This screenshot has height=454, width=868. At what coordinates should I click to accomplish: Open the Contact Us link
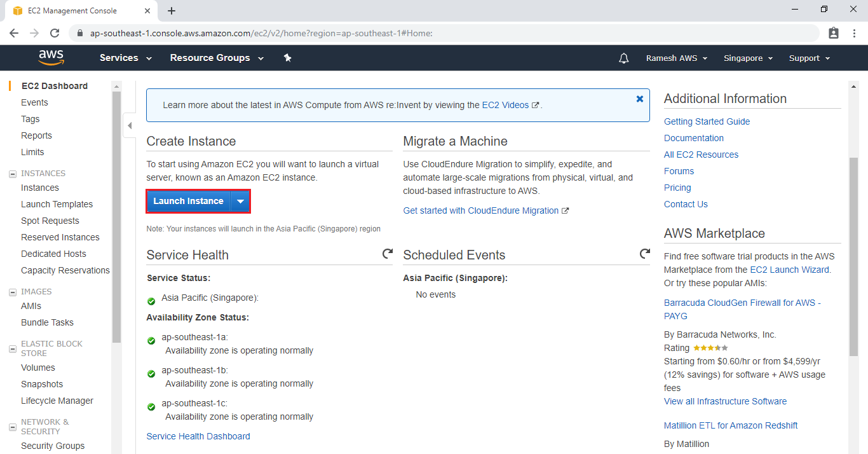pyautogui.click(x=686, y=204)
